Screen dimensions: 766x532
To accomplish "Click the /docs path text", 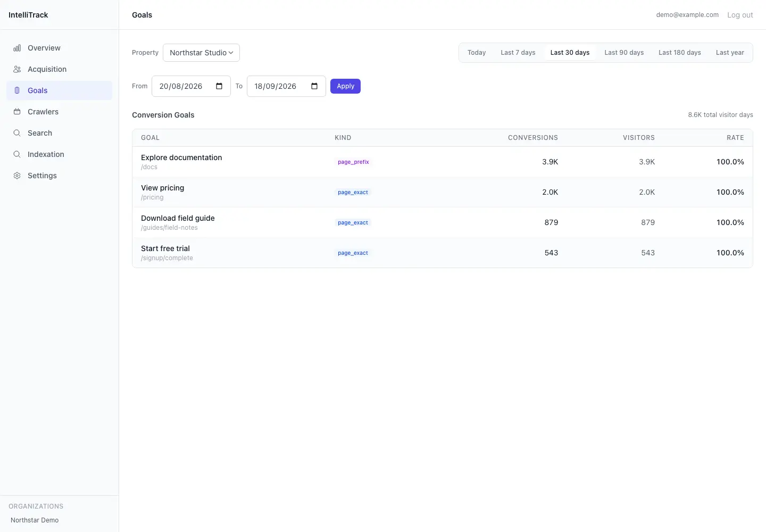I will pos(149,167).
